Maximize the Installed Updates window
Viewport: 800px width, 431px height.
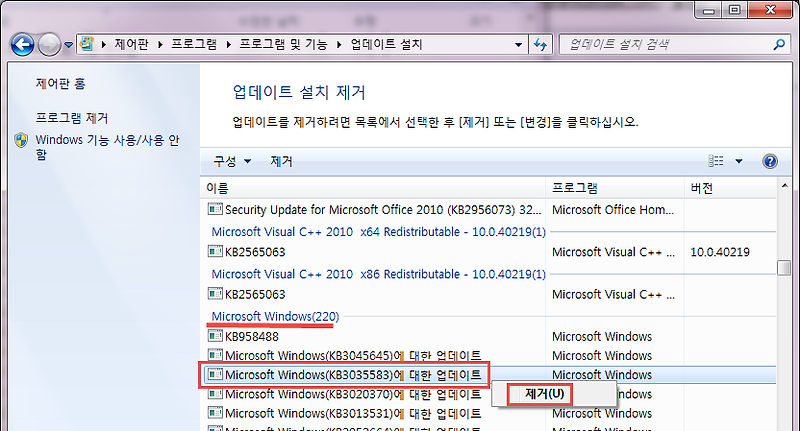pyautogui.click(x=735, y=9)
